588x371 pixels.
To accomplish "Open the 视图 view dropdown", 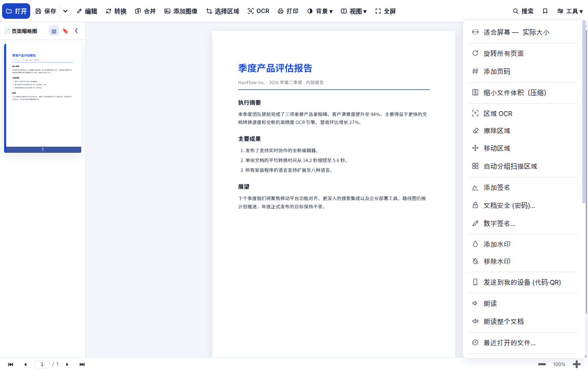I will coord(354,11).
